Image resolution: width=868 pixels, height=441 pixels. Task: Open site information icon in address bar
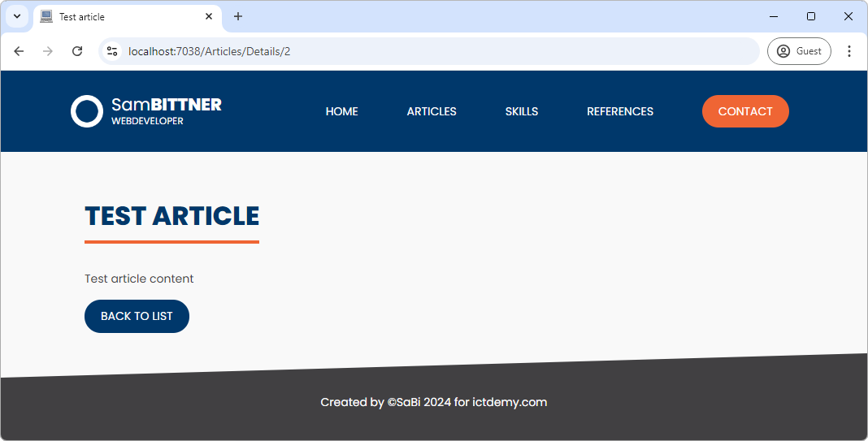tap(112, 51)
